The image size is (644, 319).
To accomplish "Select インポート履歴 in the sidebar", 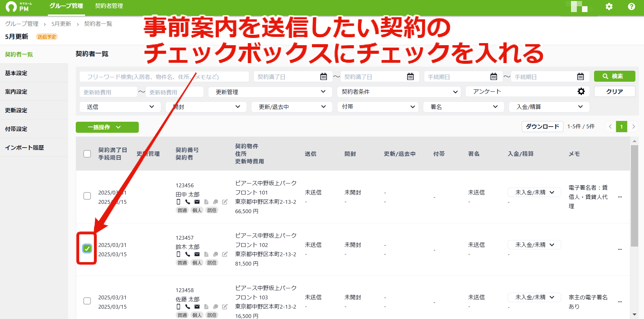I will pos(34,148).
